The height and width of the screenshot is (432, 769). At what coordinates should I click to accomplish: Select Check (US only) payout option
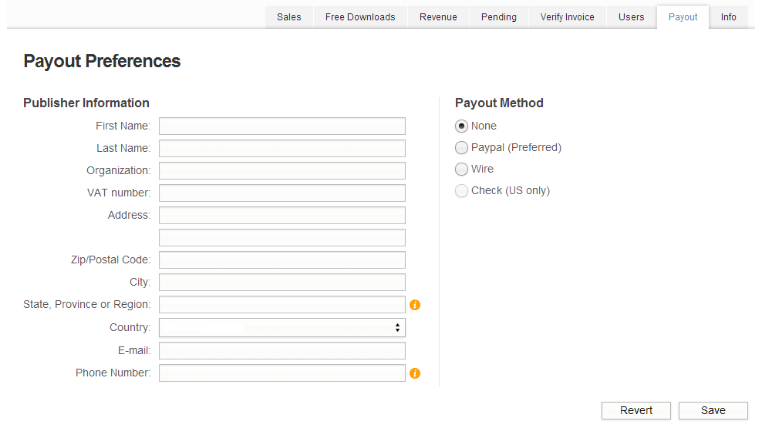pyautogui.click(x=461, y=191)
